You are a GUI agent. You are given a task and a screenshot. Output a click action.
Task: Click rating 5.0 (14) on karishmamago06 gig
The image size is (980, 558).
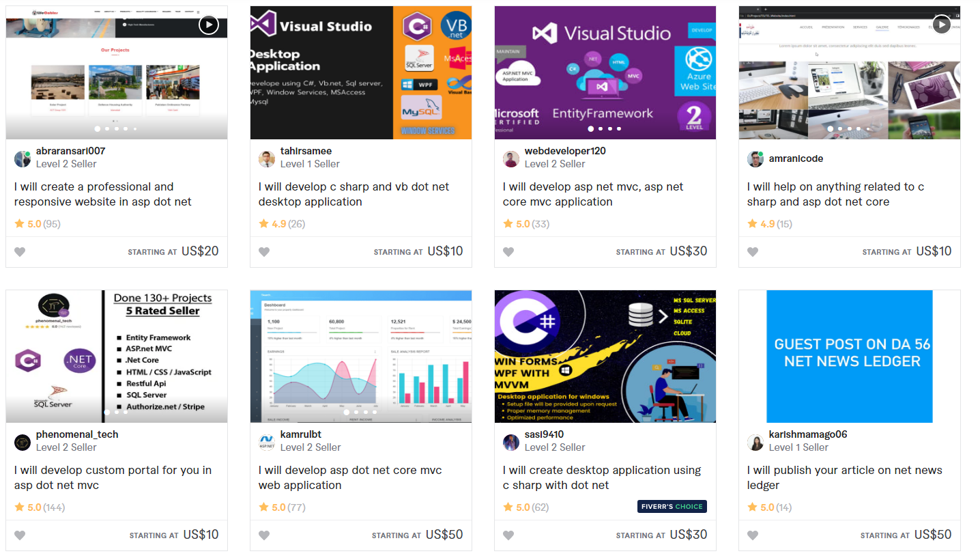(770, 507)
